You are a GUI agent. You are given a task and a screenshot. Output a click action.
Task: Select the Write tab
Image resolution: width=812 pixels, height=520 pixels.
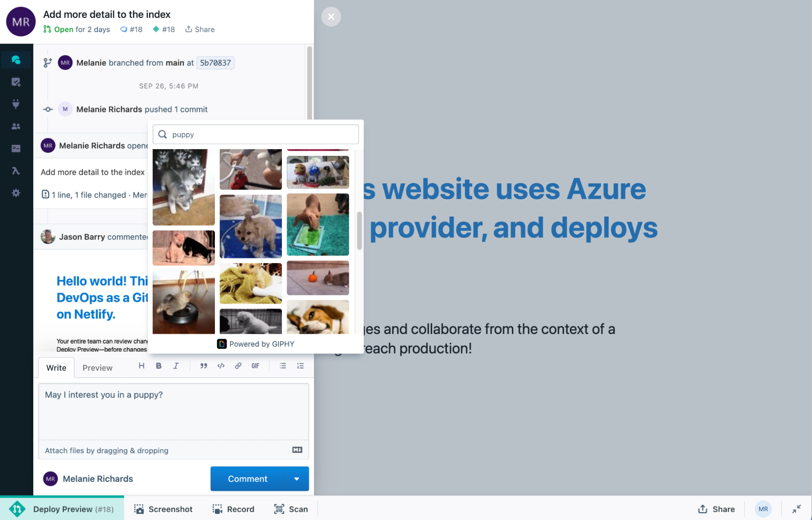coord(56,368)
